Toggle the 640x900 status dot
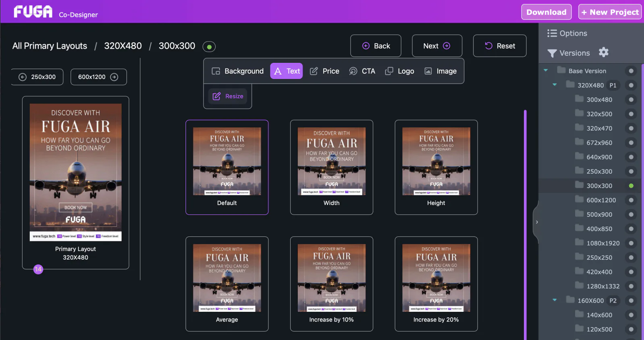The width and height of the screenshot is (644, 340). click(x=631, y=157)
